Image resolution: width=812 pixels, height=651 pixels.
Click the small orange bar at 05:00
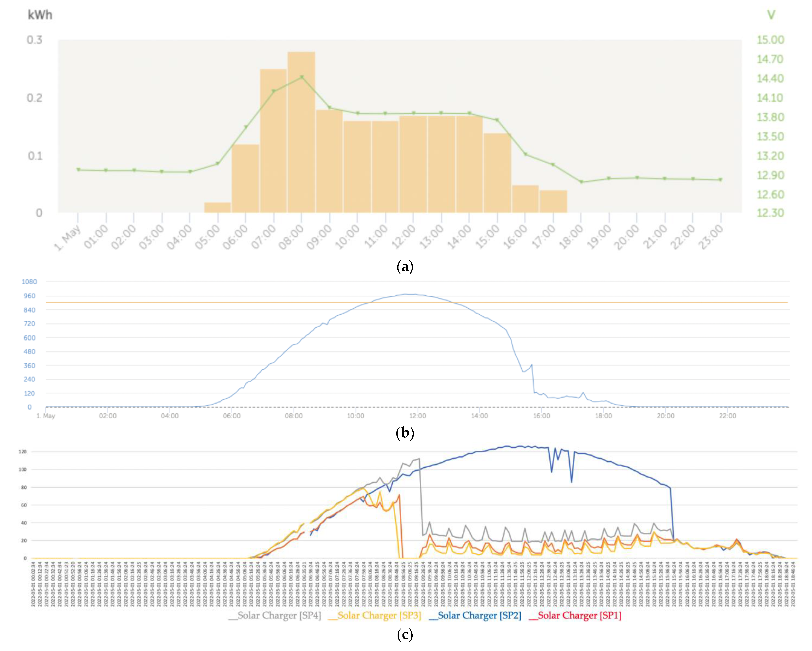point(217,208)
